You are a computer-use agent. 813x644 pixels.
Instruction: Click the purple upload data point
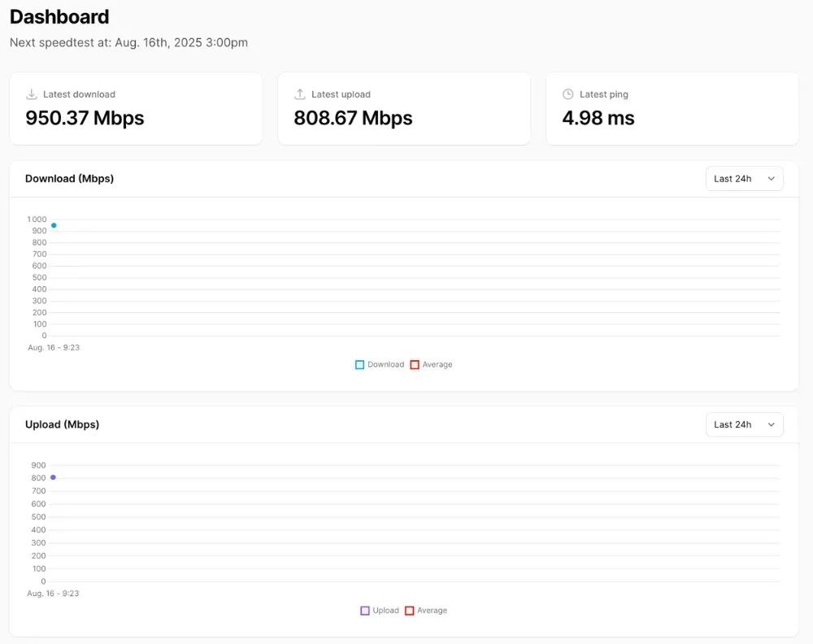click(53, 477)
